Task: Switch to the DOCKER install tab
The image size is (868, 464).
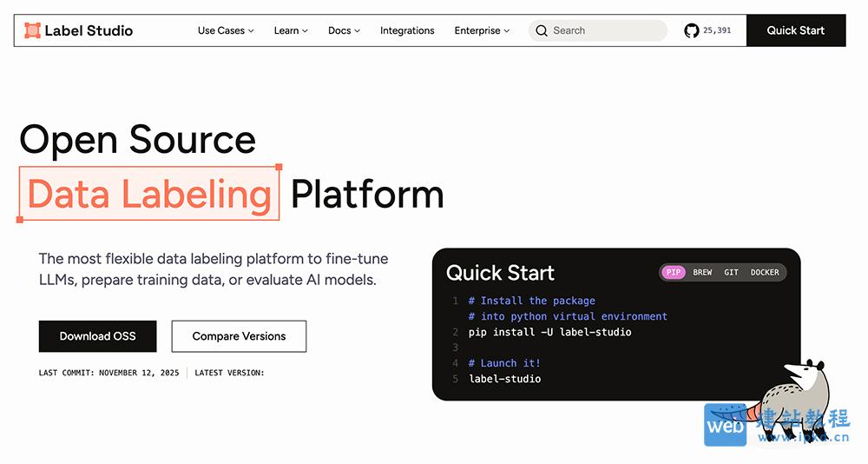Action: point(765,272)
